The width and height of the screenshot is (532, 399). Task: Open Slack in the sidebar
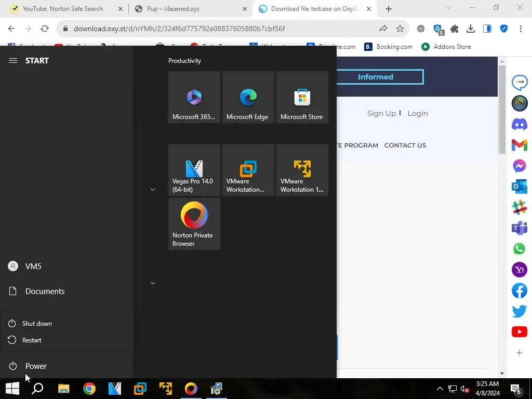click(520, 207)
